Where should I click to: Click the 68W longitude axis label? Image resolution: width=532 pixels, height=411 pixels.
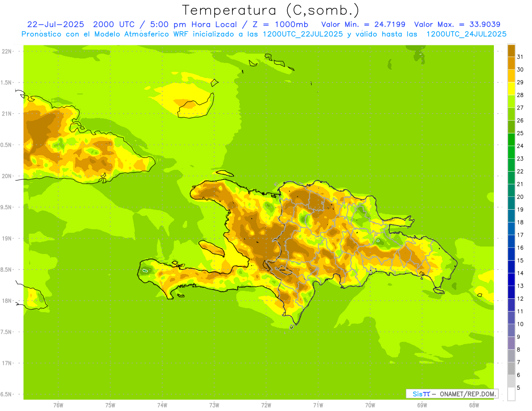(474, 405)
